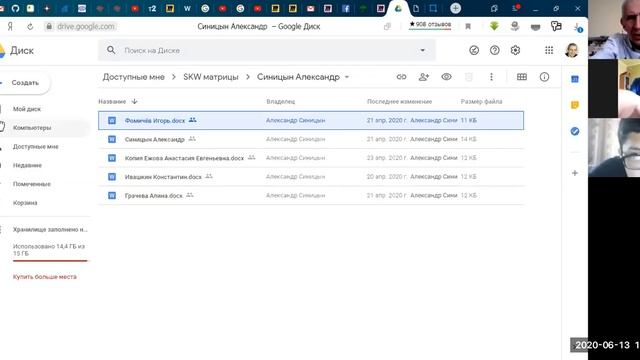Sort by Название column header

pos(112,102)
